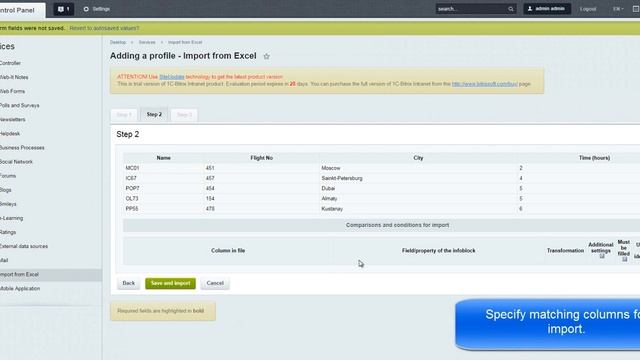Open Smileys in the sidebar
The image size is (640, 360).
(x=8, y=204)
